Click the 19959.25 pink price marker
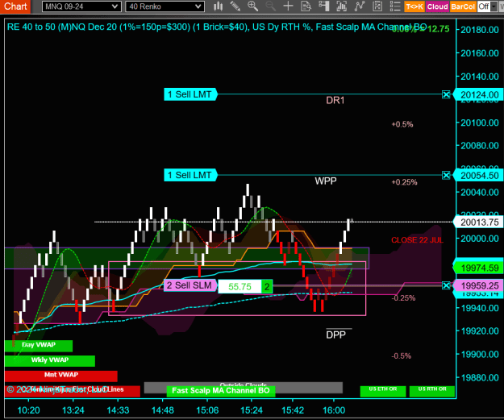 point(479,285)
